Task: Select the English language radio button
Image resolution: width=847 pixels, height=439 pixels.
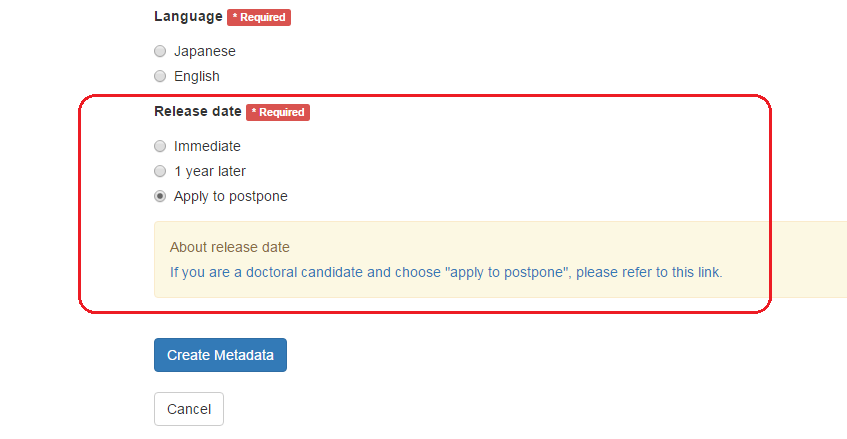Action: [x=160, y=76]
